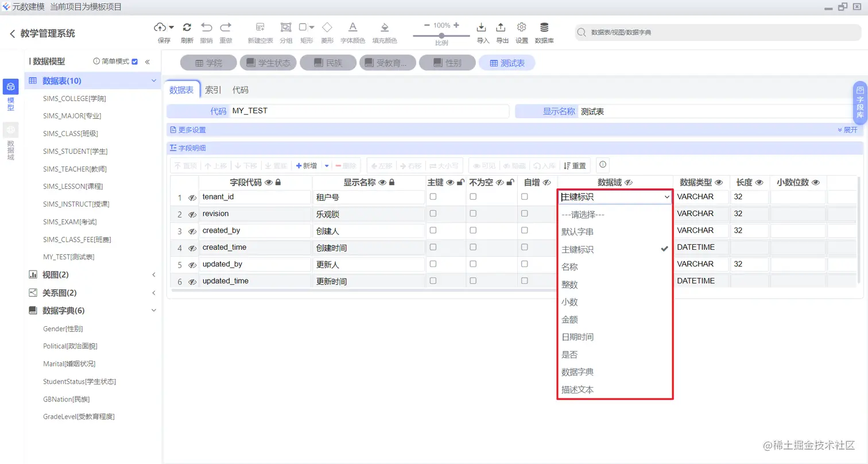
Task: Open the dropdown arrow next to 保存
Action: [172, 27]
